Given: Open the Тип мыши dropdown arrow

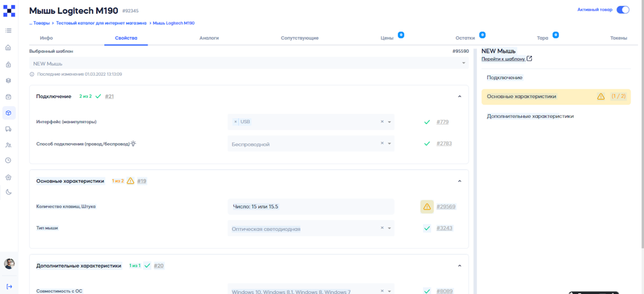Looking at the screenshot, I should tap(389, 228).
